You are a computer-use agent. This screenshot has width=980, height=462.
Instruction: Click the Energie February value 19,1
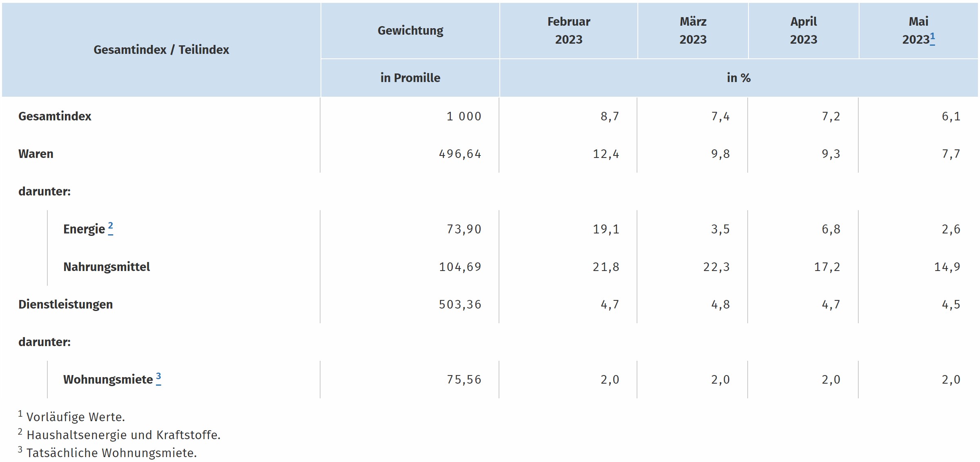pos(606,229)
